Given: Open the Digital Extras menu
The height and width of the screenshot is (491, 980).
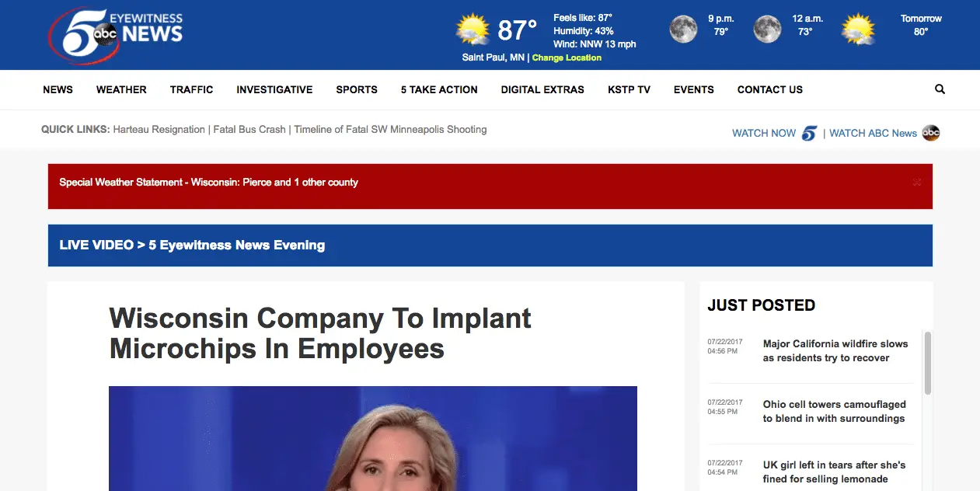Looking at the screenshot, I should [x=542, y=89].
